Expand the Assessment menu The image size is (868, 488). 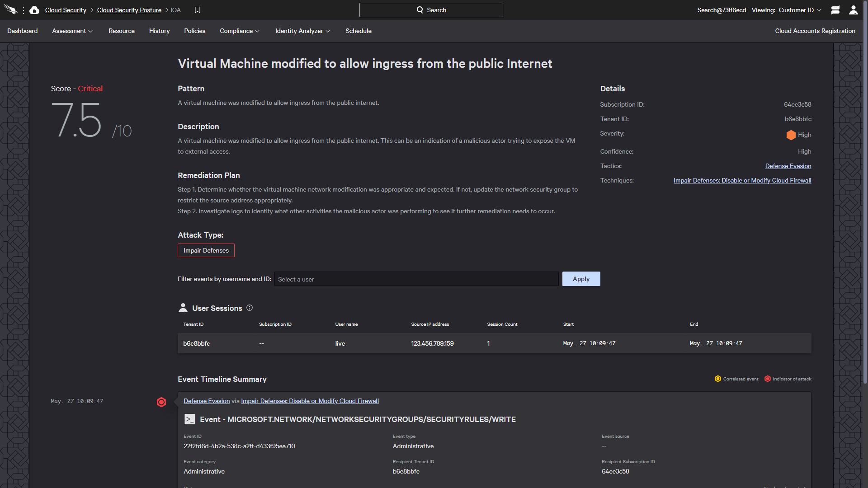pos(72,31)
